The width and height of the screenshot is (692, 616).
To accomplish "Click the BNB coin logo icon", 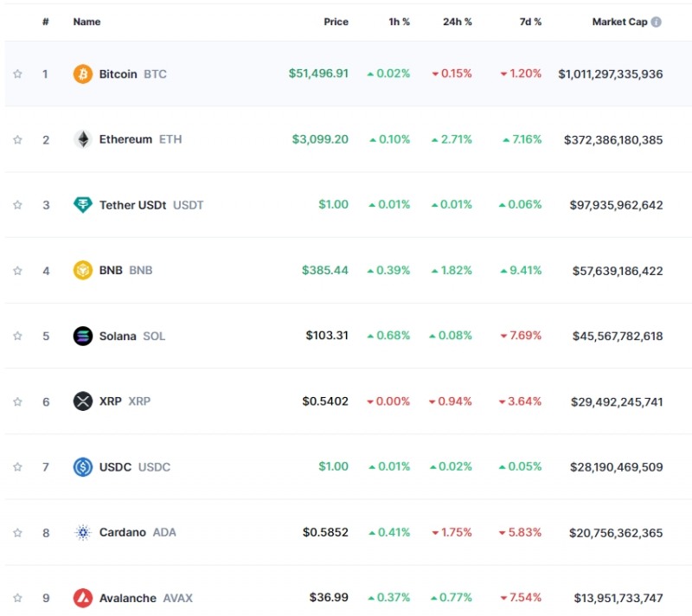I will pyautogui.click(x=82, y=270).
